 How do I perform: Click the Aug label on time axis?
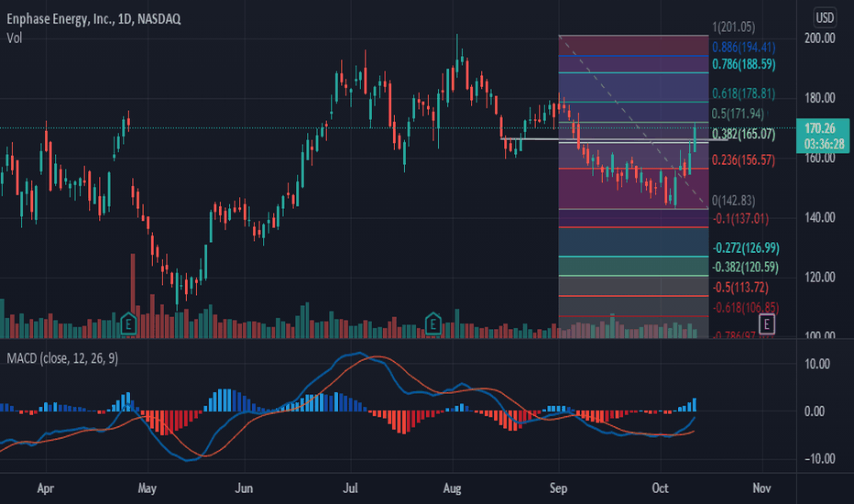tap(452, 488)
